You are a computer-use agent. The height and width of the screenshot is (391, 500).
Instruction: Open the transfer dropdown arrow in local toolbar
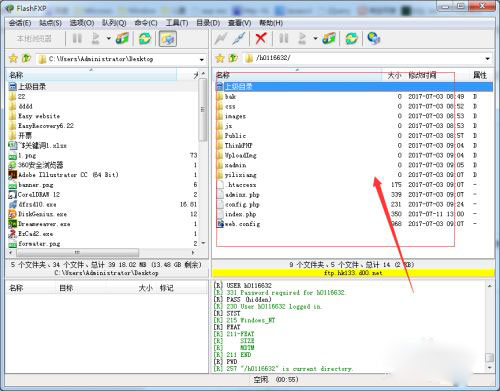click(x=109, y=39)
